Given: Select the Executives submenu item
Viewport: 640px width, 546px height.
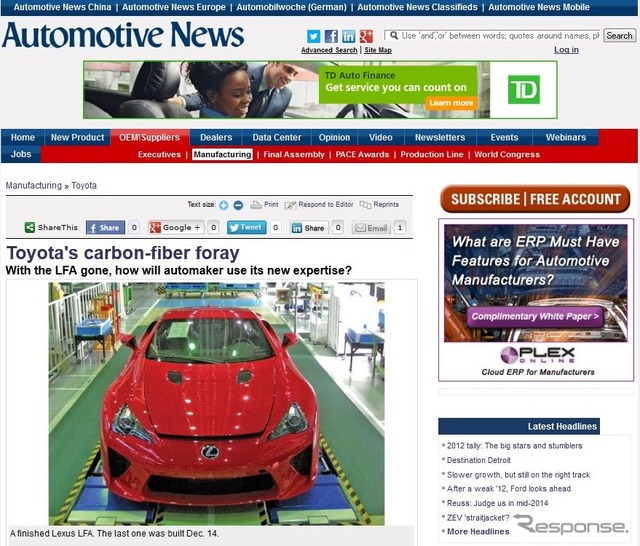Looking at the screenshot, I should point(159,155).
